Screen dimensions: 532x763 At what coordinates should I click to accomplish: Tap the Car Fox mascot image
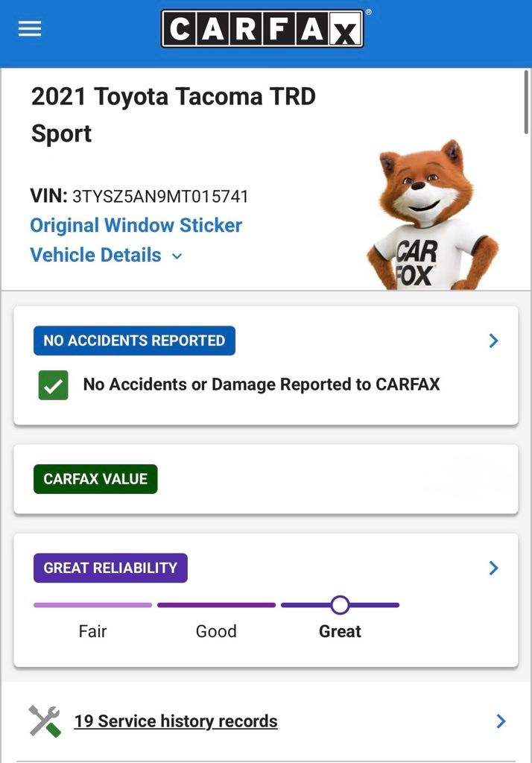tap(430, 216)
